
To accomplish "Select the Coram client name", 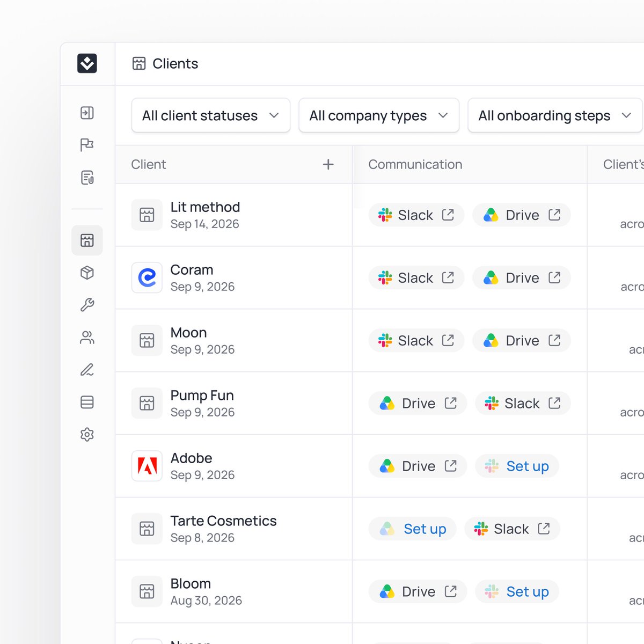I will tap(192, 270).
